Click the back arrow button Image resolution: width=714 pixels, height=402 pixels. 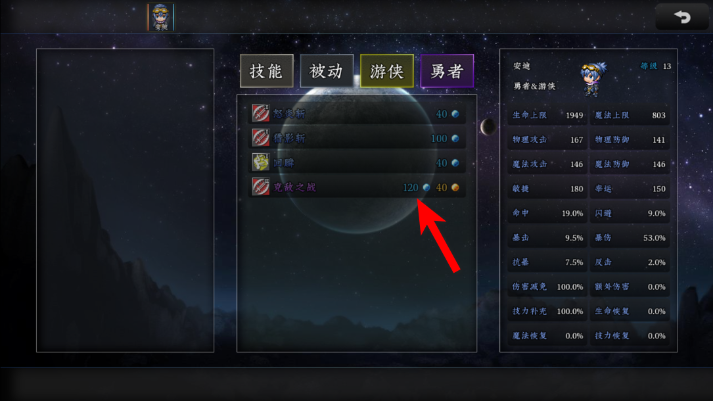[x=682, y=17]
